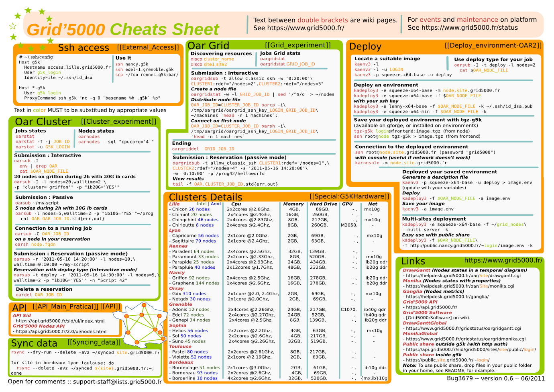Open the https://www.grid5000.fr/ URL beside Links heading
Image resolution: width=554 pixels, height=392 pixels.
(503, 261)
